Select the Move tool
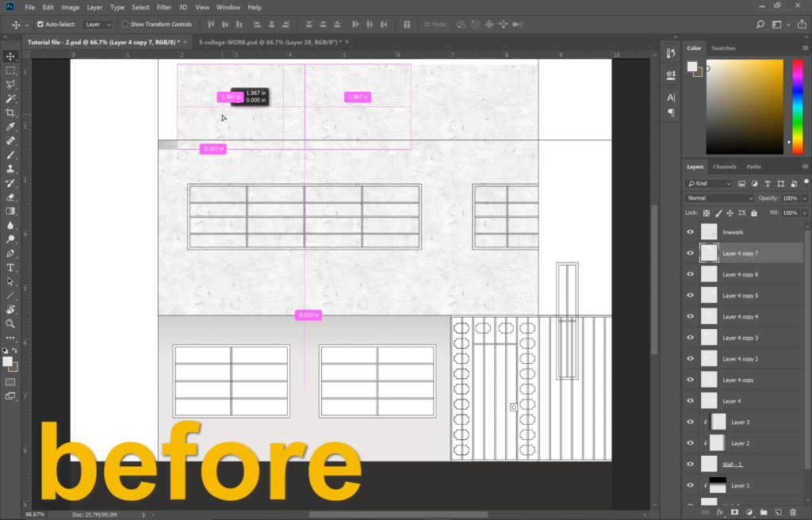 [x=10, y=56]
